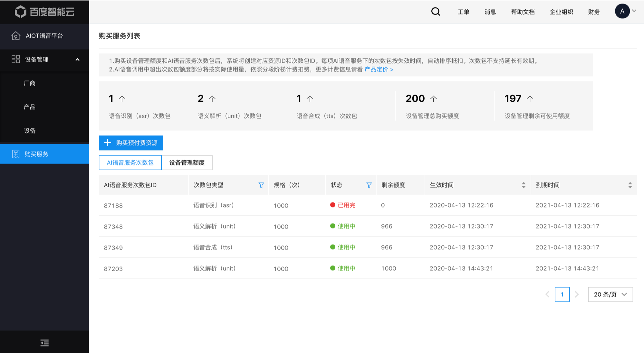Click the 已用完 status in row 87188
This screenshot has width=644, height=353.
[x=343, y=205]
